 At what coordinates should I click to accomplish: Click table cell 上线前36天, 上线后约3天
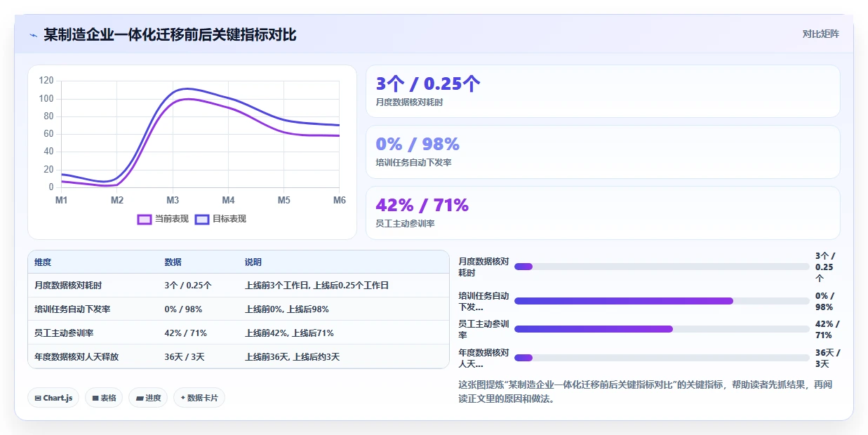pos(292,357)
